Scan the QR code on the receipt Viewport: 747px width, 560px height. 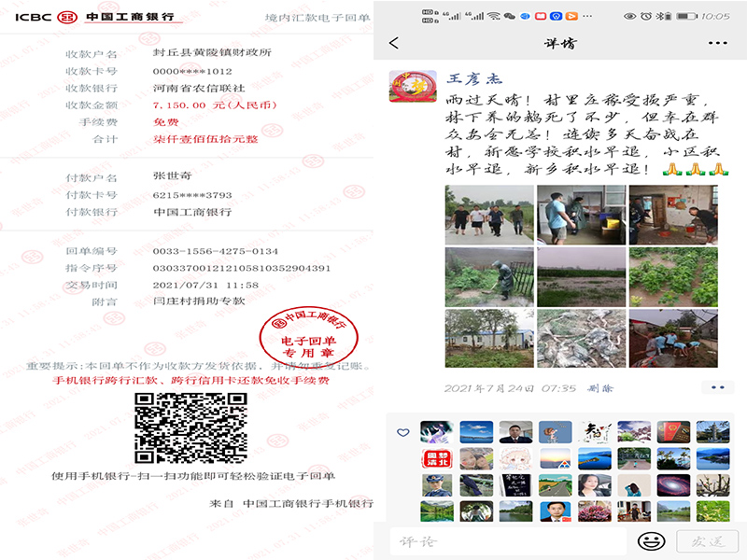[x=191, y=427]
